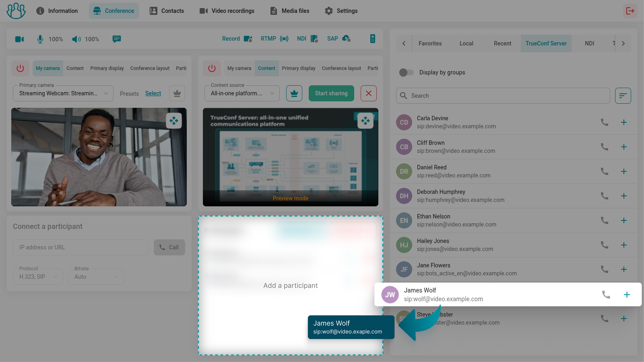644x362 pixels.
Task: Go to previous address book tabs
Action: (404, 44)
